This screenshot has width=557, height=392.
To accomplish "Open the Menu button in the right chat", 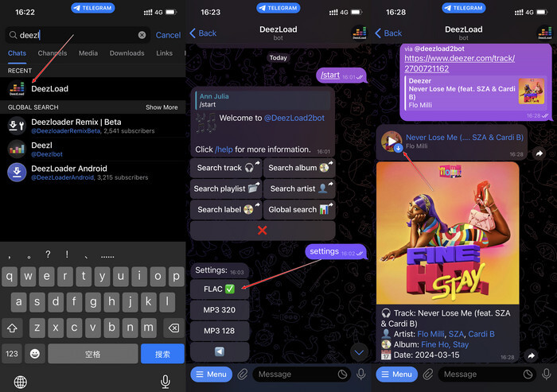I will click(x=397, y=375).
